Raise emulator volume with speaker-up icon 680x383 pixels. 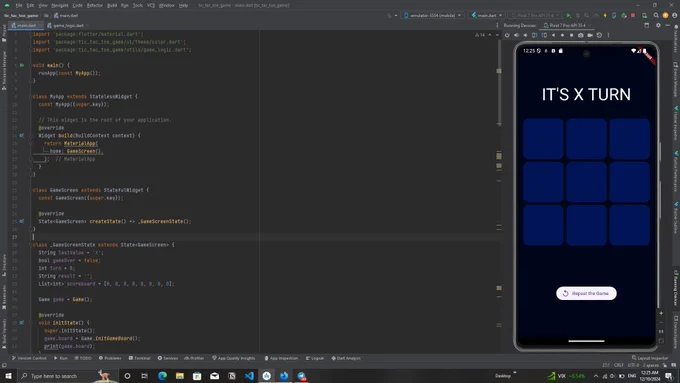(x=516, y=35)
